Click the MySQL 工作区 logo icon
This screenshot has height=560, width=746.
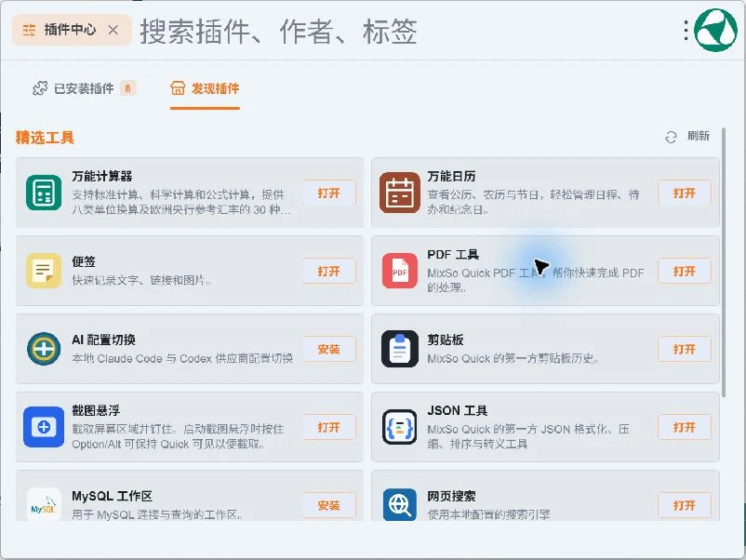(44, 504)
